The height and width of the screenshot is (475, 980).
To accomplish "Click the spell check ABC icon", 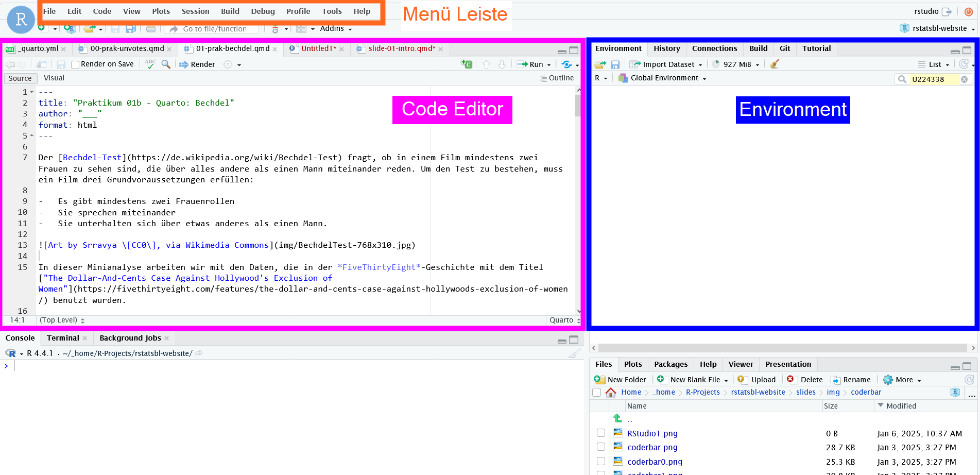I will pos(150,64).
